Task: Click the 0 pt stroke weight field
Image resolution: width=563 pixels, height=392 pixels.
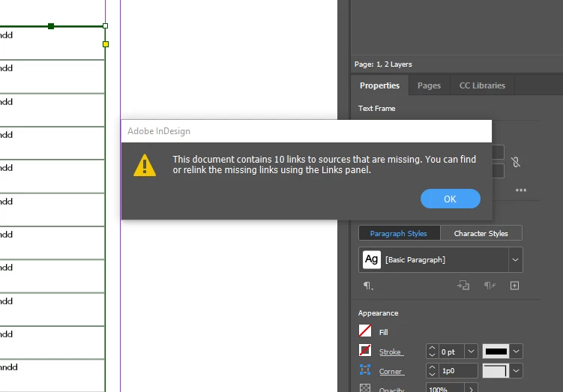Action: (451, 352)
